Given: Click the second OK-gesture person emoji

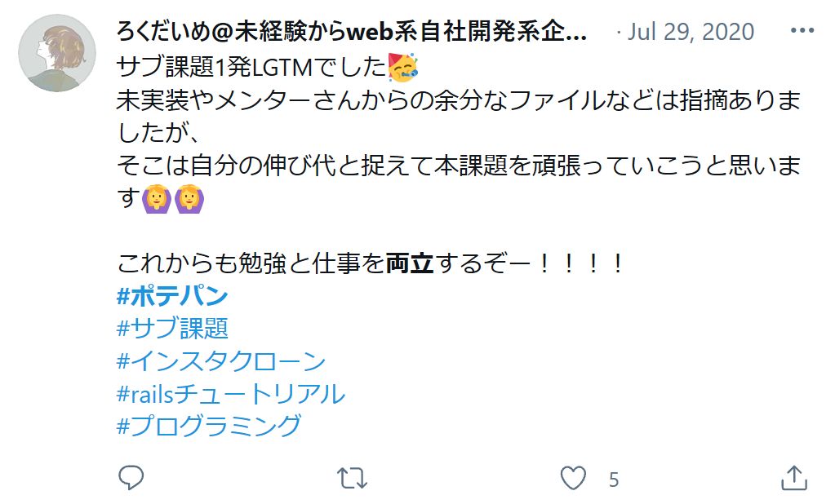Looking at the screenshot, I should click(x=189, y=198).
